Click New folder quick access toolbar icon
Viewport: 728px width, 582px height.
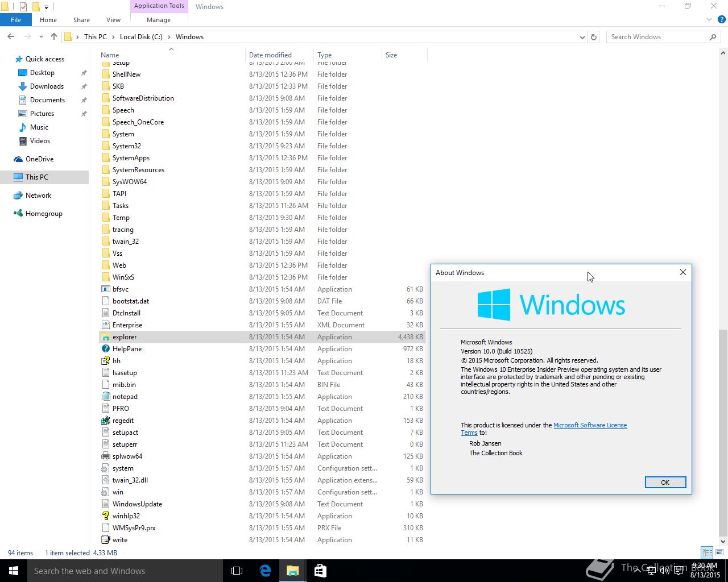tap(35, 7)
